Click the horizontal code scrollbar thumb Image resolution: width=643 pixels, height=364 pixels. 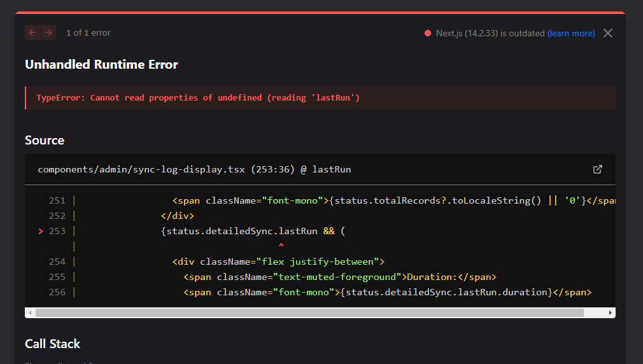(309, 313)
